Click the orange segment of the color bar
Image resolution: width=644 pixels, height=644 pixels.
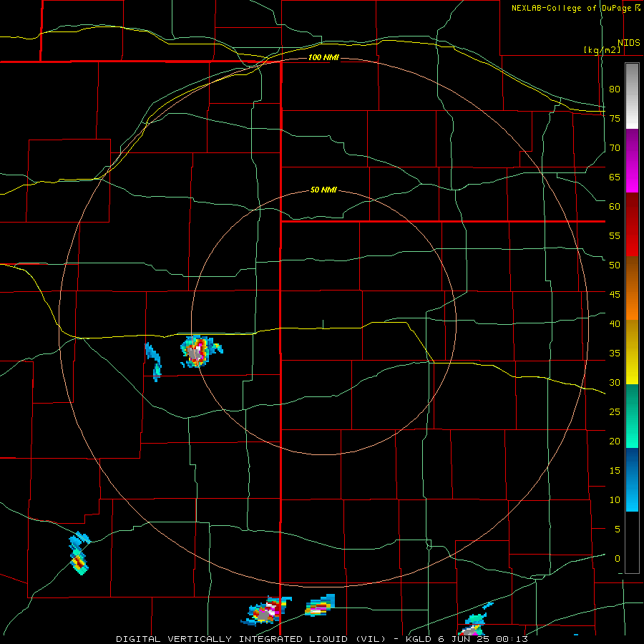point(632,288)
